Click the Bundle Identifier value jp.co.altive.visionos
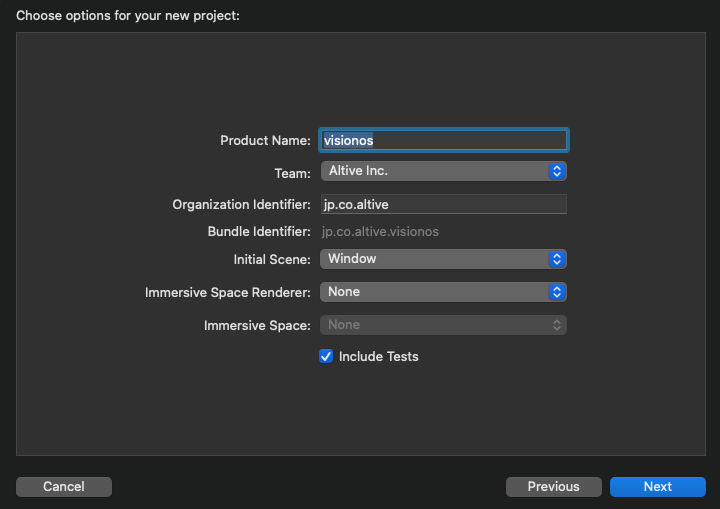720x509 pixels. point(380,232)
